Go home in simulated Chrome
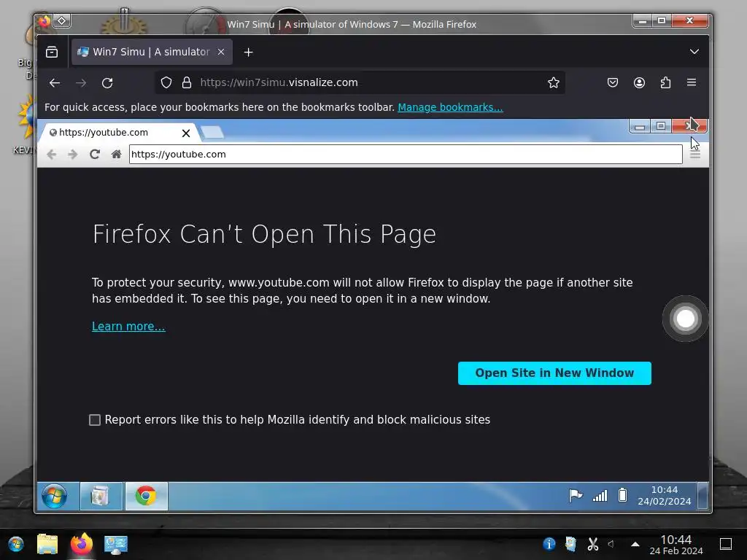 tap(116, 155)
